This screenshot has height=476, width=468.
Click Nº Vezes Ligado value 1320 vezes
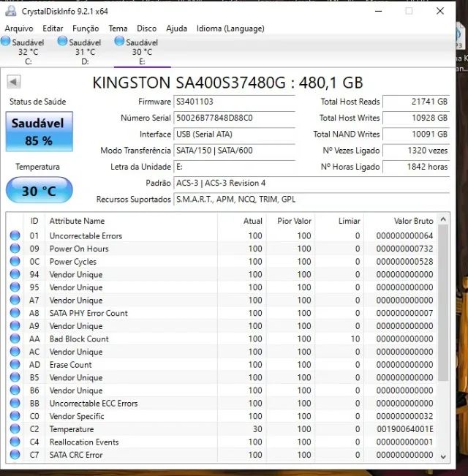pyautogui.click(x=416, y=151)
